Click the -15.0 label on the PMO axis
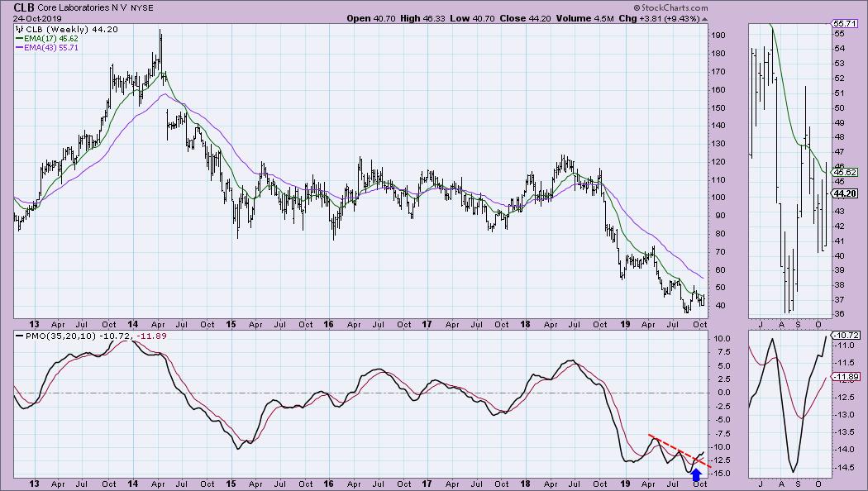The image size is (868, 491). (x=722, y=474)
